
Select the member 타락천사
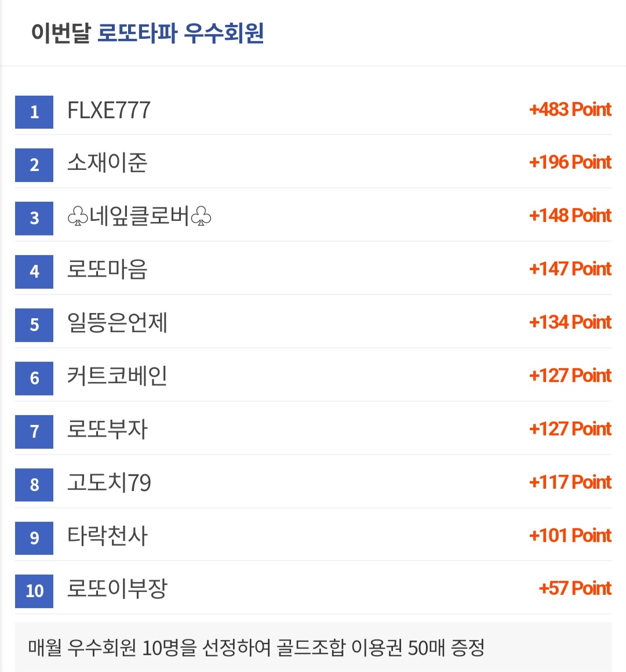point(107,536)
